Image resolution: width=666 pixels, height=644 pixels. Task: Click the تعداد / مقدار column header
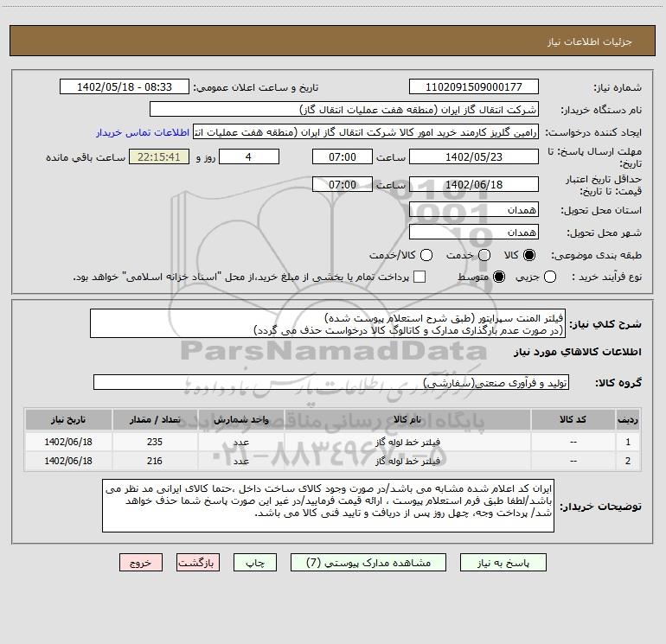point(155,419)
